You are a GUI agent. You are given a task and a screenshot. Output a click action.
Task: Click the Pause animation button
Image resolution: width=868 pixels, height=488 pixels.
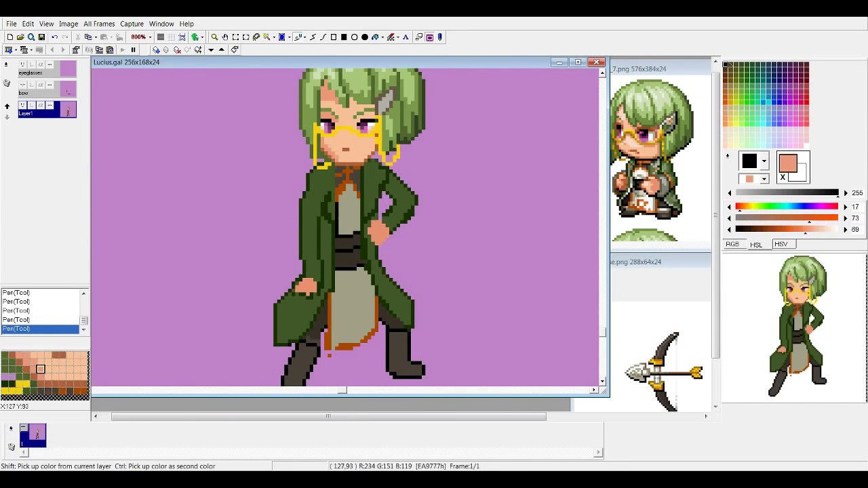pyautogui.click(x=133, y=49)
